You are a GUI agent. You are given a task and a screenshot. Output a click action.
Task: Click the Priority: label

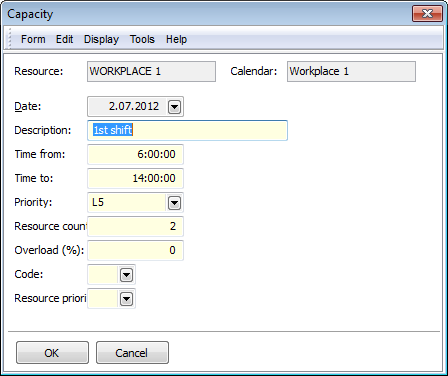(33, 202)
